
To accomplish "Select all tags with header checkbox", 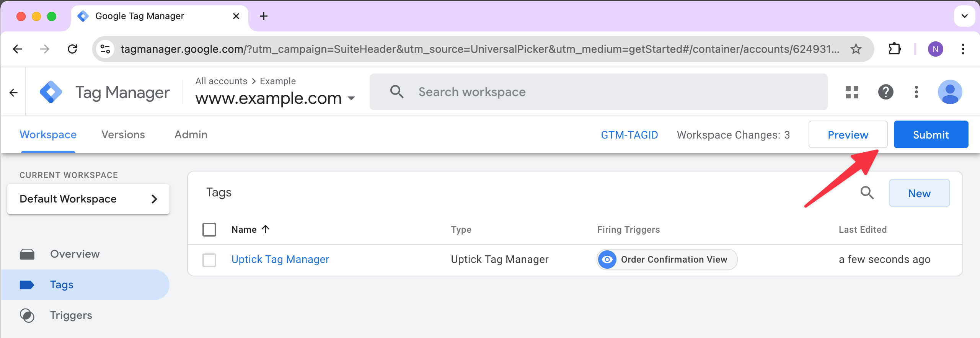I will [x=209, y=230].
